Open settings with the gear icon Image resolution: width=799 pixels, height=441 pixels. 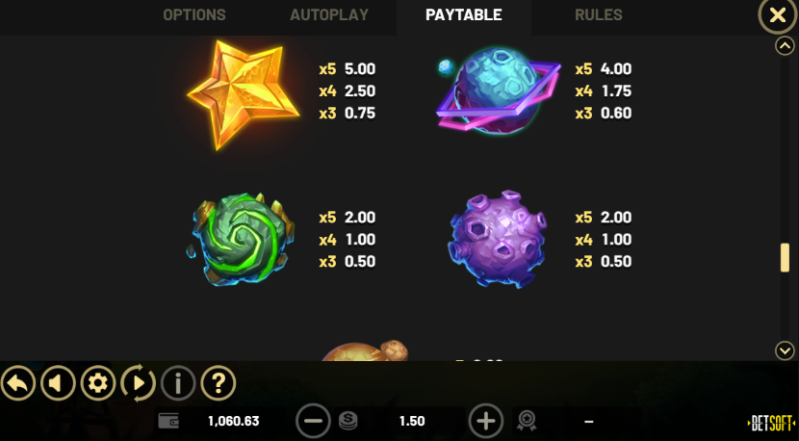click(98, 383)
